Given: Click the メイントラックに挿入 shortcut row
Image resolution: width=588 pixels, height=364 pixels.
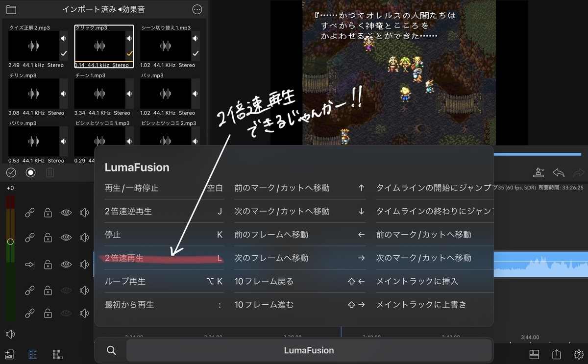Looking at the screenshot, I should tap(435, 281).
